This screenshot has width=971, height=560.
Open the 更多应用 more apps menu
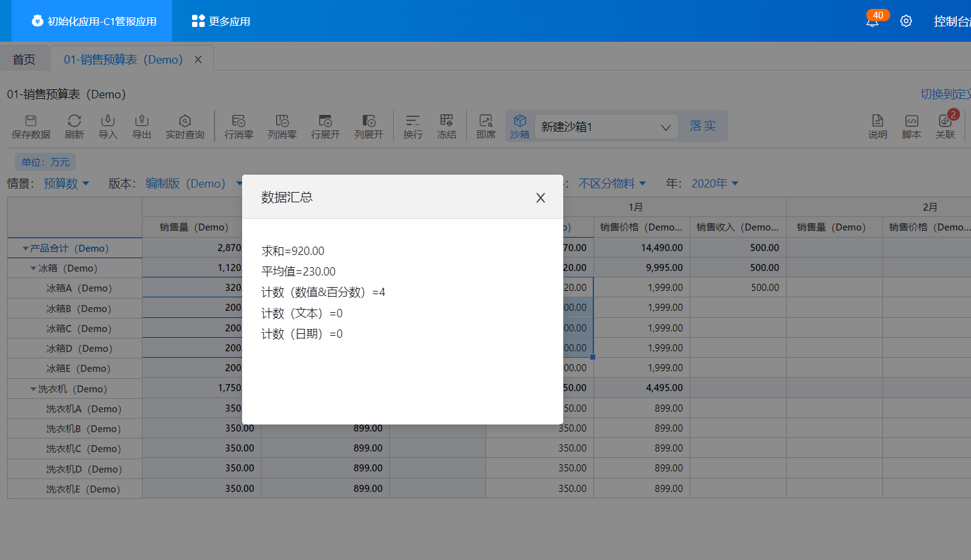point(221,21)
